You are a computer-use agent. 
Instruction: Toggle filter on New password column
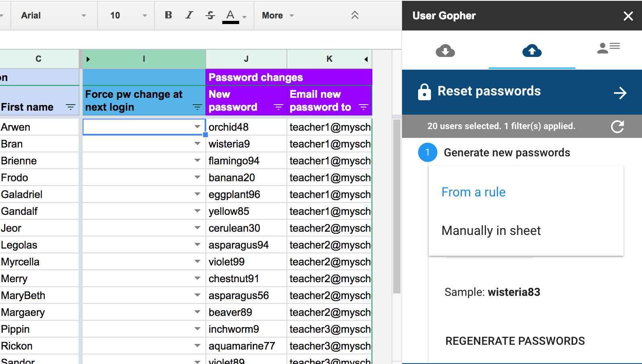coord(278,107)
